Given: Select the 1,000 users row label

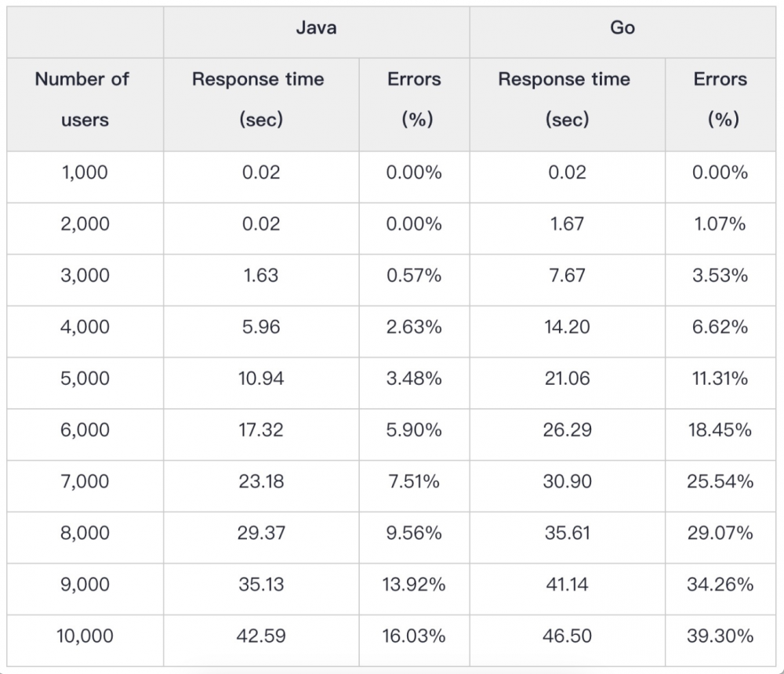Looking at the screenshot, I should 85,172.
